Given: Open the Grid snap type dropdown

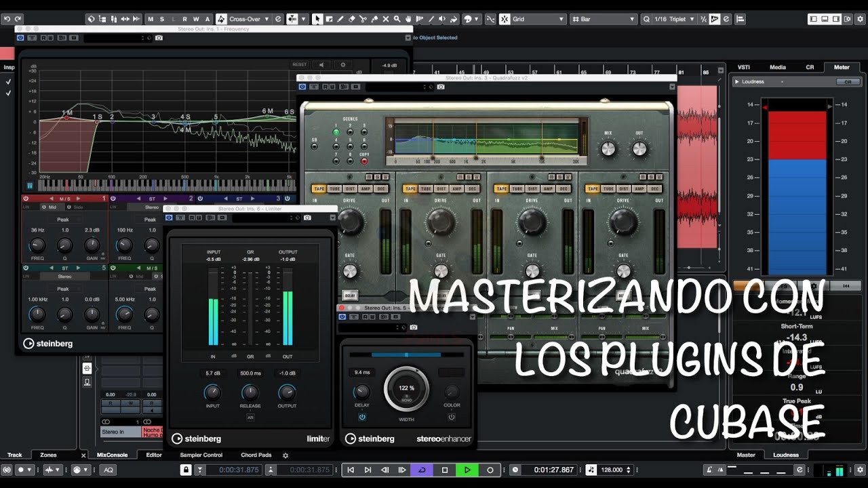Looking at the screenshot, I should [538, 19].
